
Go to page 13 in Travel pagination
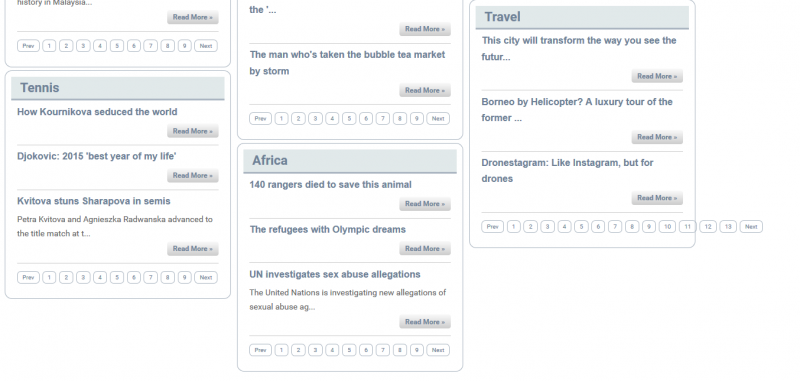pos(728,226)
